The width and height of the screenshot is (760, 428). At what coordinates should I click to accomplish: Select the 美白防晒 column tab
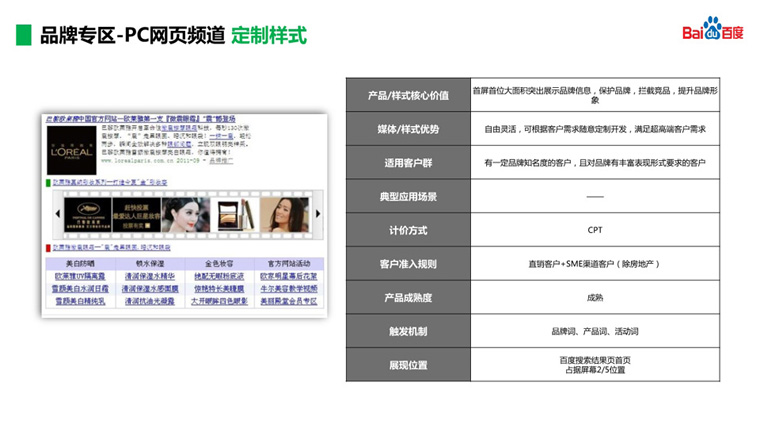coord(80,264)
